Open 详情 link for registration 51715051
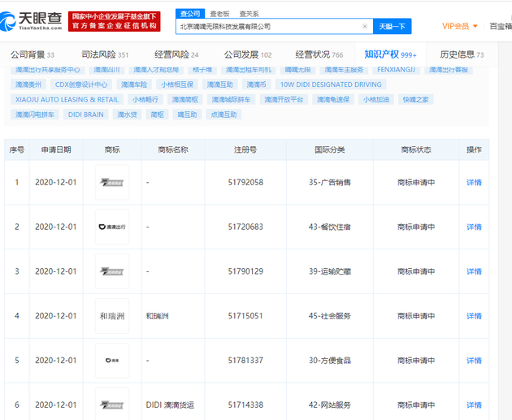This screenshot has height=420, width=512. pyautogui.click(x=474, y=315)
